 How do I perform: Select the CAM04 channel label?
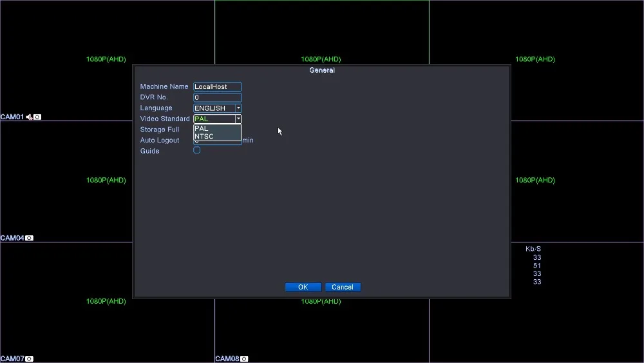coord(12,238)
